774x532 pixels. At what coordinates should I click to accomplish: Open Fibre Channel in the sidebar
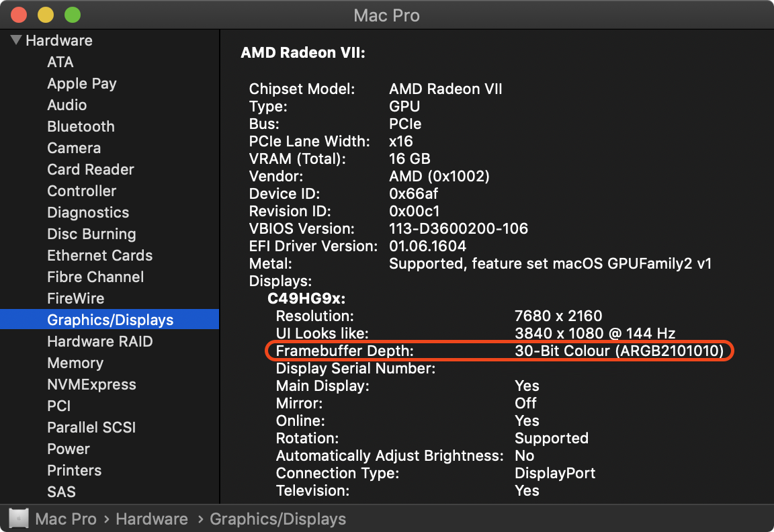tap(96, 277)
